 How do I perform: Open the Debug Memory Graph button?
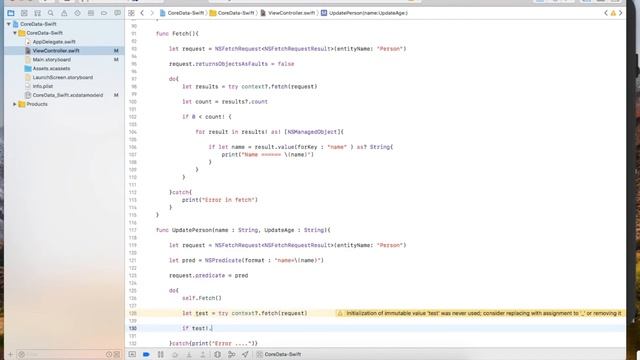pyautogui.click(x=231, y=354)
